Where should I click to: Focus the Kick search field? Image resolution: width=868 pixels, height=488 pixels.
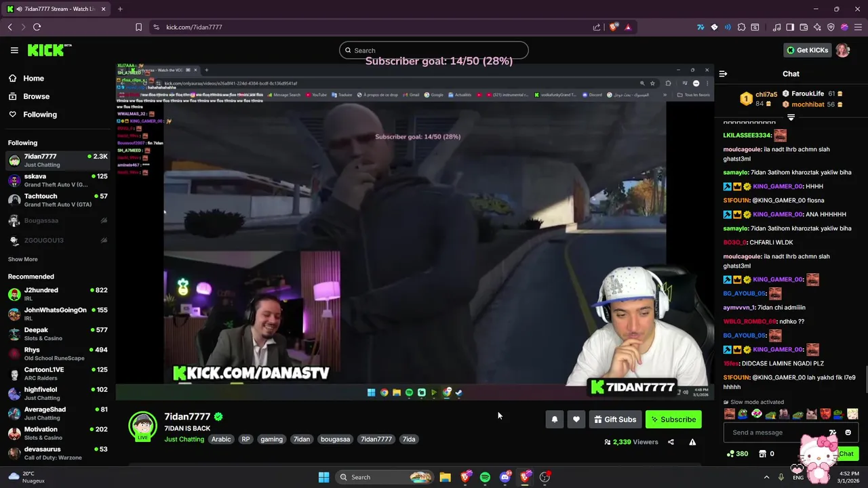pyautogui.click(x=434, y=50)
